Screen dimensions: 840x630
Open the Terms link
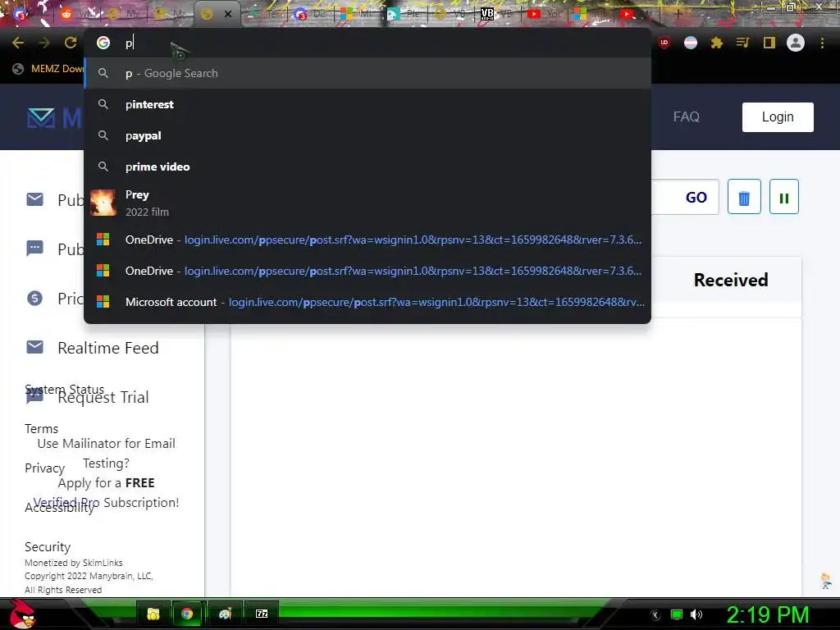coord(41,428)
